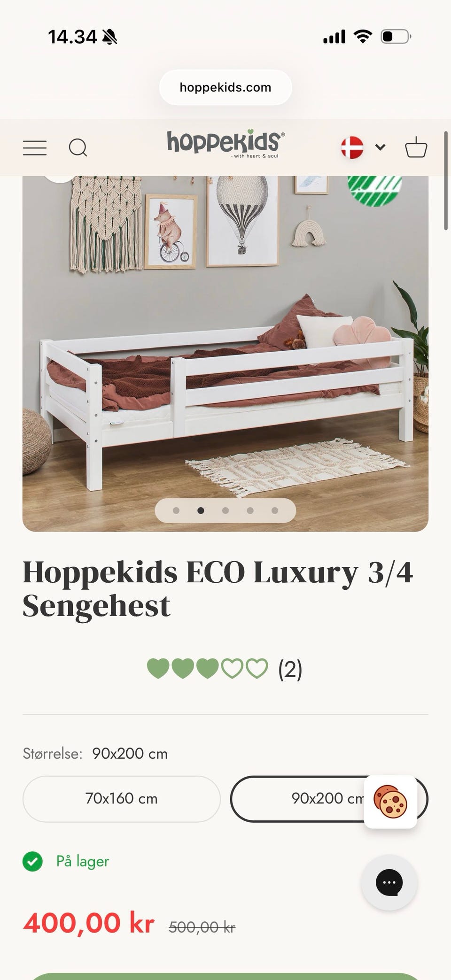
Task: Open the cookie settings icon
Action: [390, 802]
